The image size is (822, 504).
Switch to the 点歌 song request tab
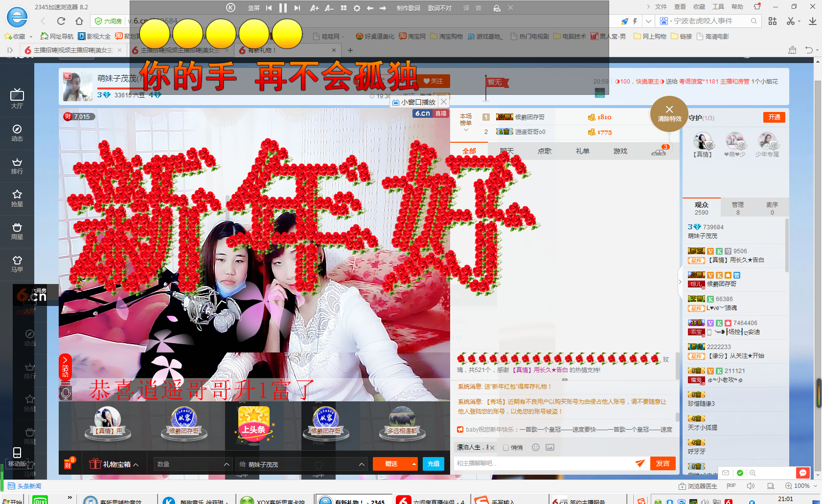545,151
